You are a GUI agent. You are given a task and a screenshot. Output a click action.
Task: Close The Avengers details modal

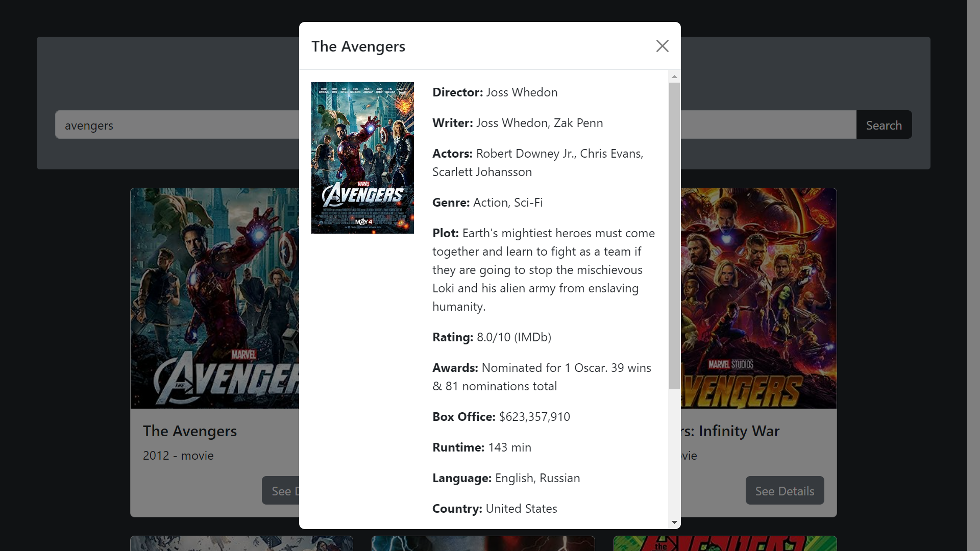pyautogui.click(x=662, y=46)
